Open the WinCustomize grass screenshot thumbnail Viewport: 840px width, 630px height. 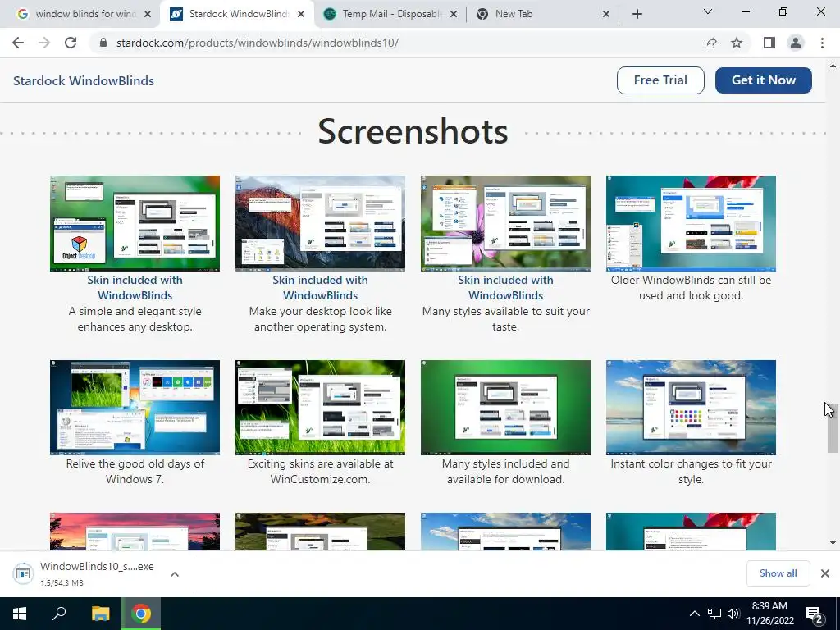coord(321,407)
